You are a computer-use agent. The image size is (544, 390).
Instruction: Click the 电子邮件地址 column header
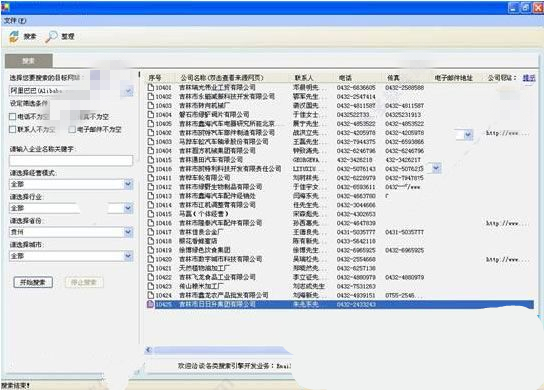453,78
